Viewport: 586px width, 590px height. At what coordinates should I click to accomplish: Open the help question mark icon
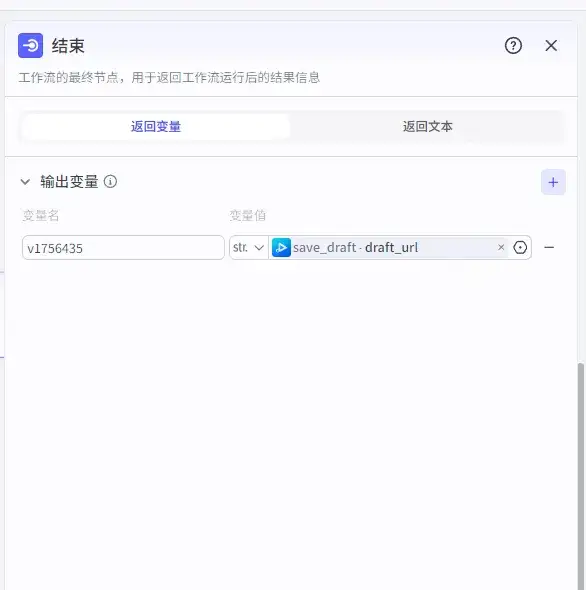pos(513,46)
